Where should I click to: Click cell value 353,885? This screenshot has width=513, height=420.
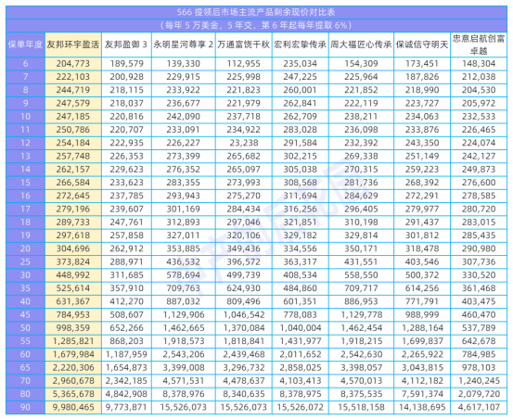tap(184, 248)
